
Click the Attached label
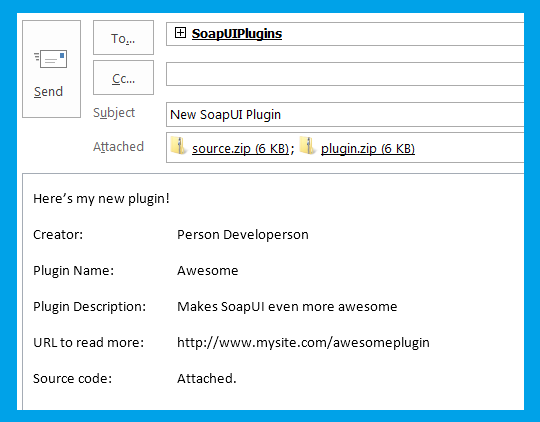118,146
